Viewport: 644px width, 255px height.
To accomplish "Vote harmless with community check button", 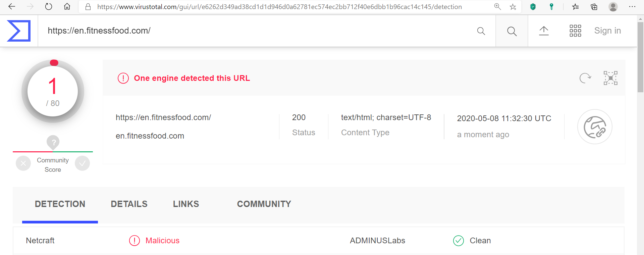I will (x=82, y=163).
